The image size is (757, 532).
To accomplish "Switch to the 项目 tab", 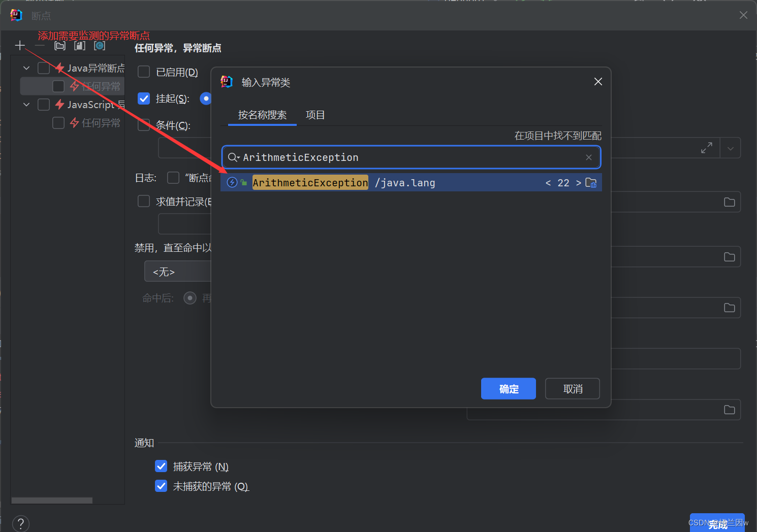I will (x=315, y=115).
